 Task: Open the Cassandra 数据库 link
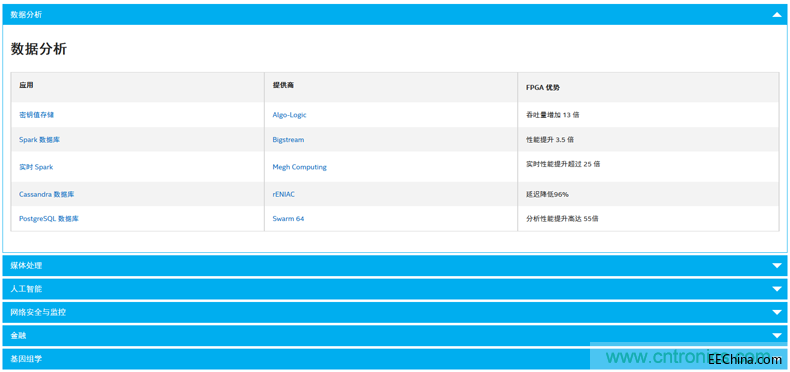pos(47,194)
